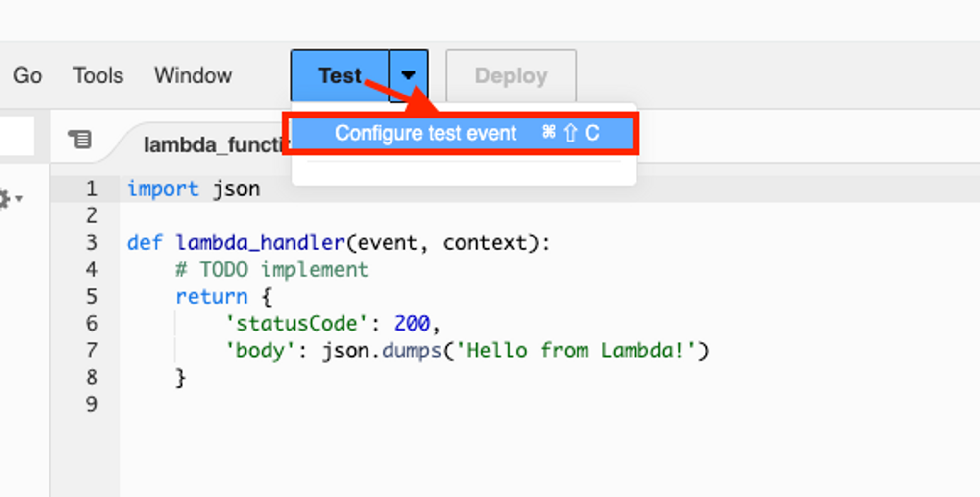Image resolution: width=980 pixels, height=497 pixels.
Task: Select Configure test event menu item
Action: (462, 133)
